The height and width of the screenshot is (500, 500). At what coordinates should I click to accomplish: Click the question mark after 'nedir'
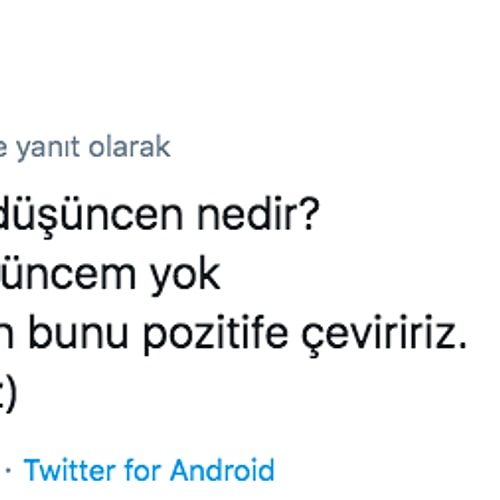(x=310, y=215)
